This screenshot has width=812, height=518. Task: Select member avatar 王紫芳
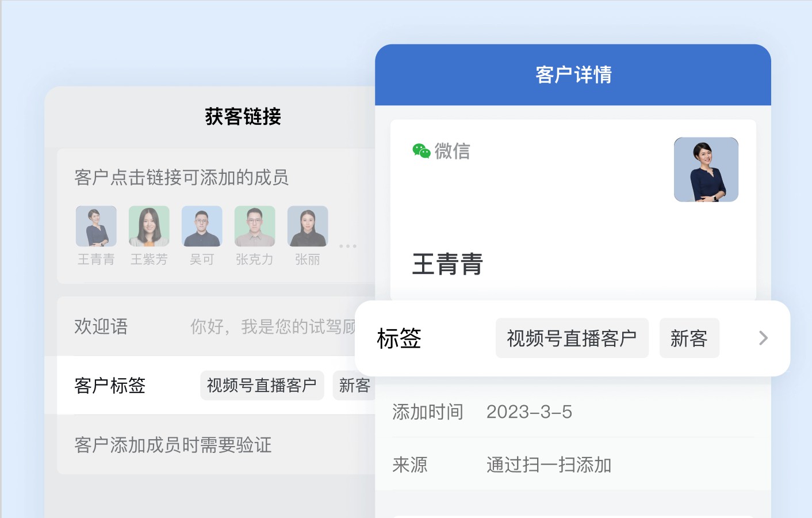149,226
